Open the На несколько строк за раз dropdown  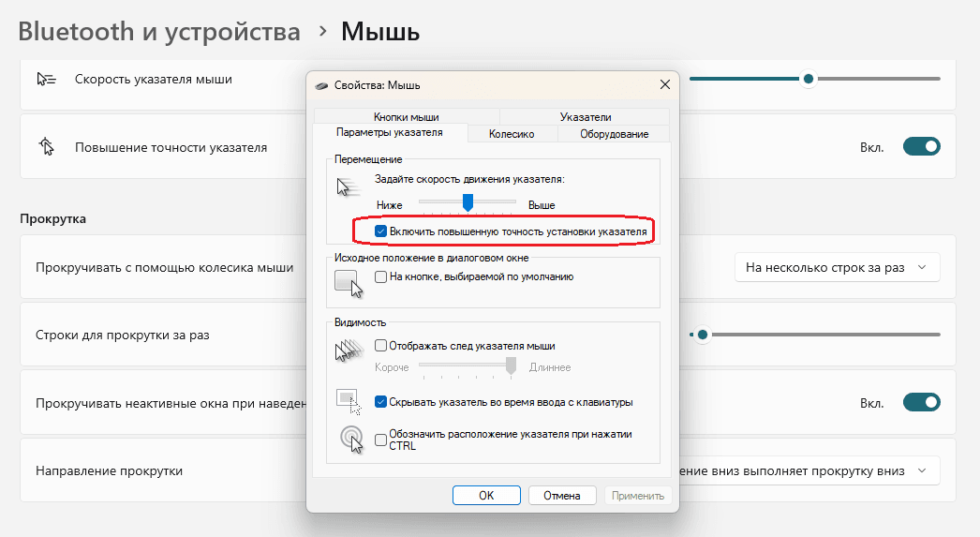pos(837,267)
